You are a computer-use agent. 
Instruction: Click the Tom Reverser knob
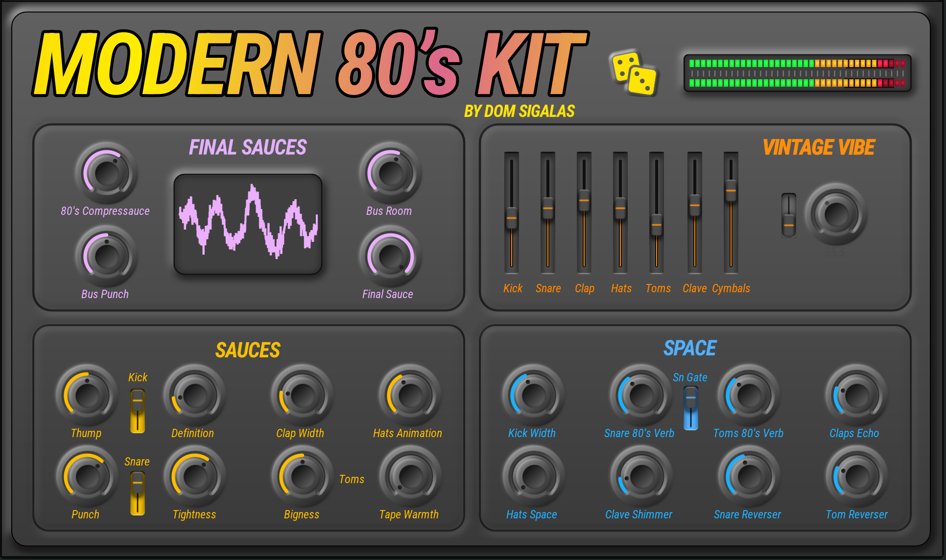pyautogui.click(x=856, y=476)
